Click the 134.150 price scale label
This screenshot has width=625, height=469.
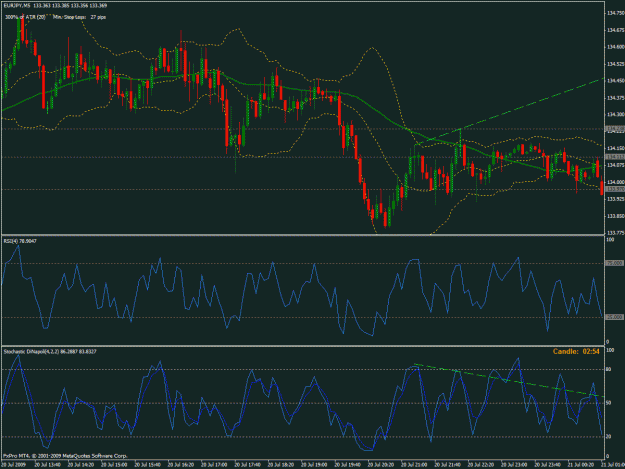pos(615,148)
